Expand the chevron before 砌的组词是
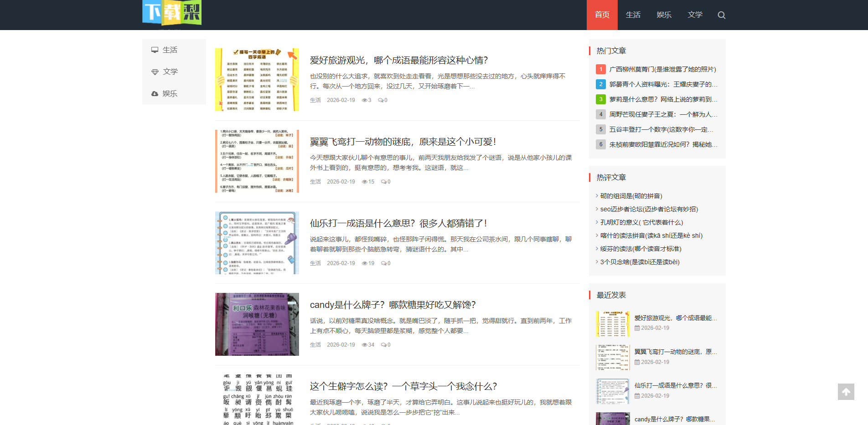The height and width of the screenshot is (425, 868). (597, 195)
